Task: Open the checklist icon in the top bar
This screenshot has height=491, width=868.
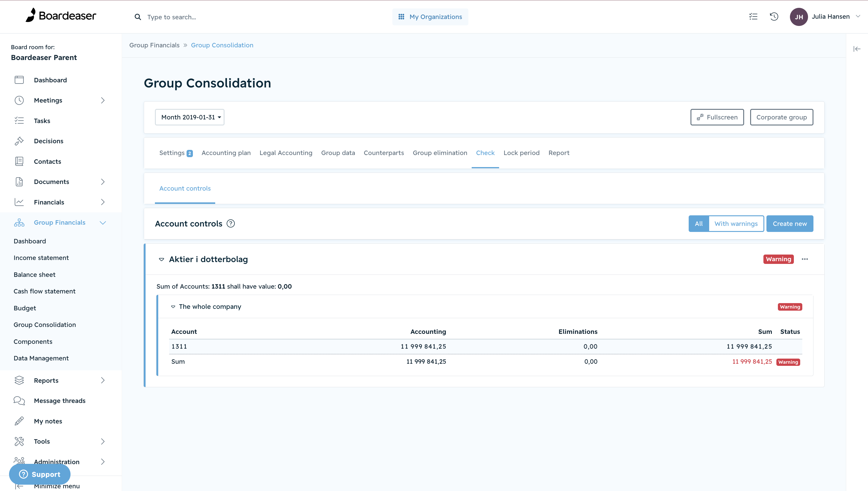Action: 753,17
